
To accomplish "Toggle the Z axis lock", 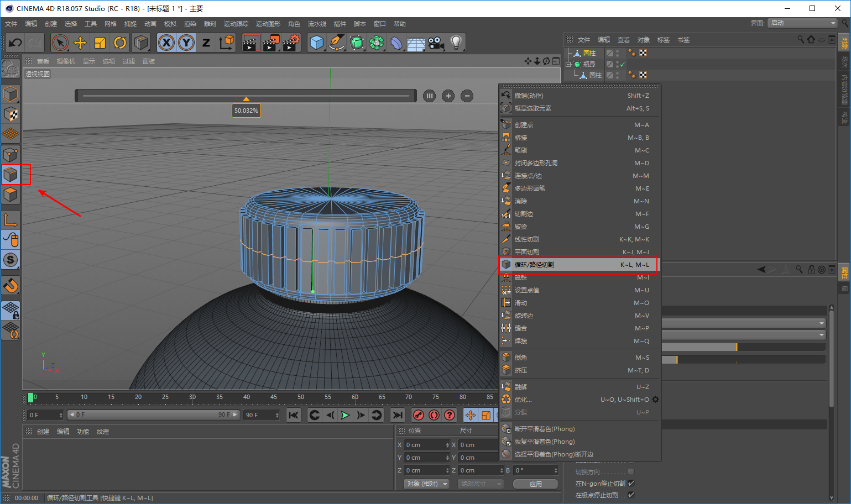I will 206,43.
